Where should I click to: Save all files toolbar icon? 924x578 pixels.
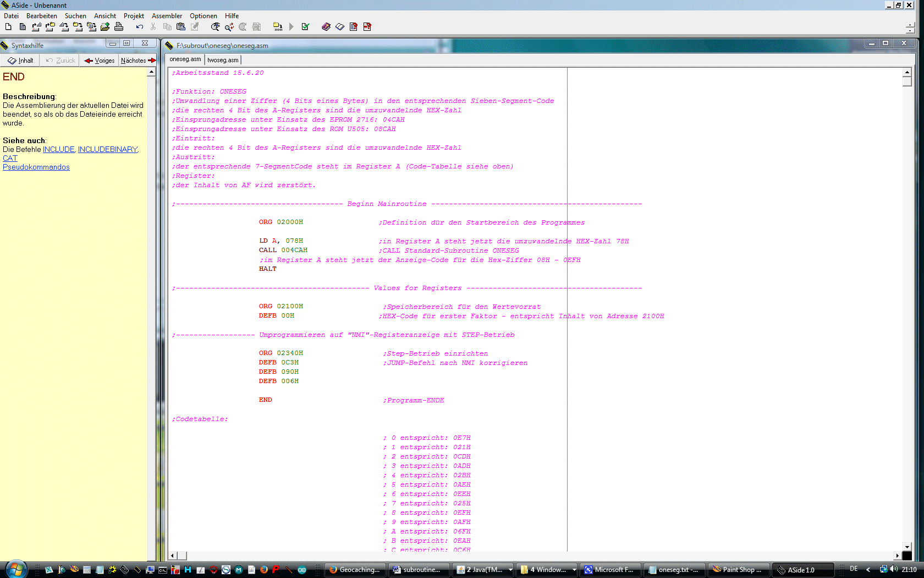click(91, 26)
